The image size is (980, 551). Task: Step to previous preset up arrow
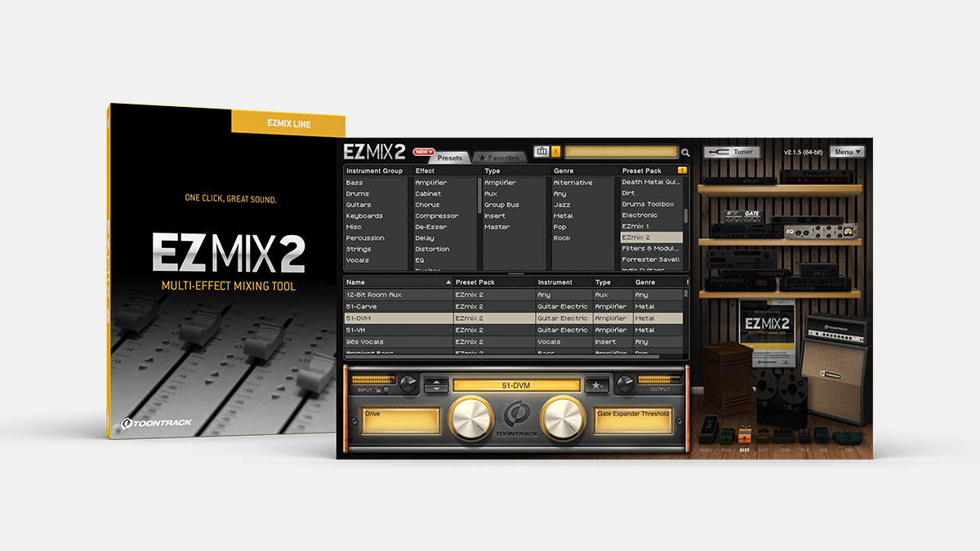(x=436, y=381)
